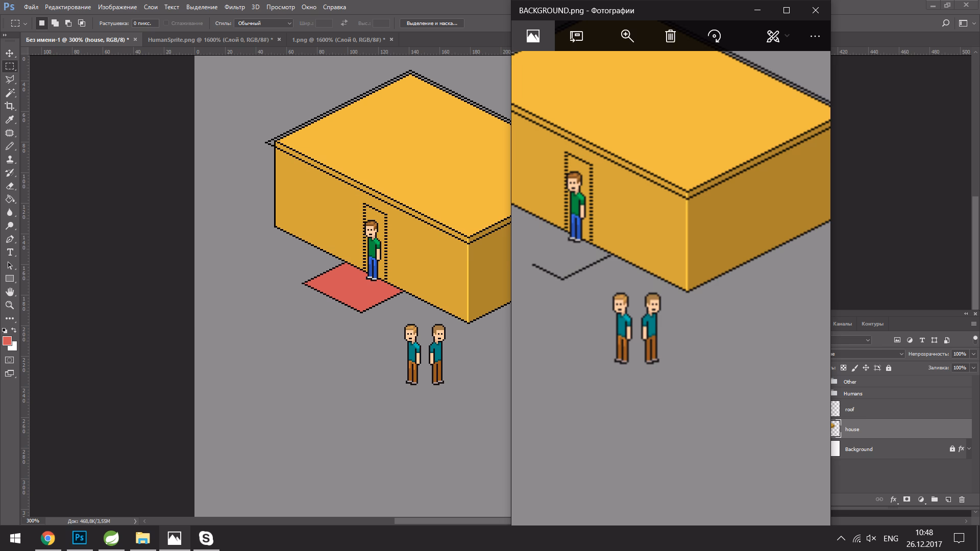Select the Eyedropper tool
This screenshot has width=980, height=551.
(x=10, y=119)
